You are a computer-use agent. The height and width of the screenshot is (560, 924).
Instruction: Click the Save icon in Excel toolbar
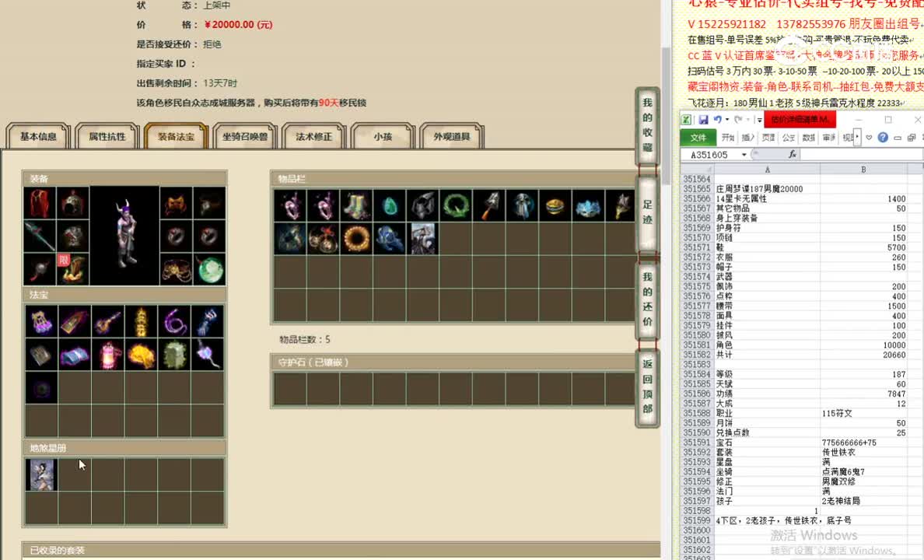(x=703, y=120)
